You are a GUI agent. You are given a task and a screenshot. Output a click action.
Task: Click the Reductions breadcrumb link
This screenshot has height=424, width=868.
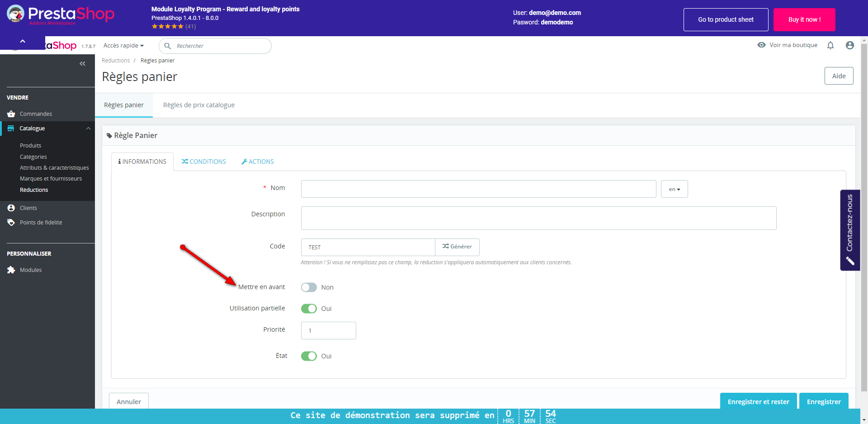116,61
